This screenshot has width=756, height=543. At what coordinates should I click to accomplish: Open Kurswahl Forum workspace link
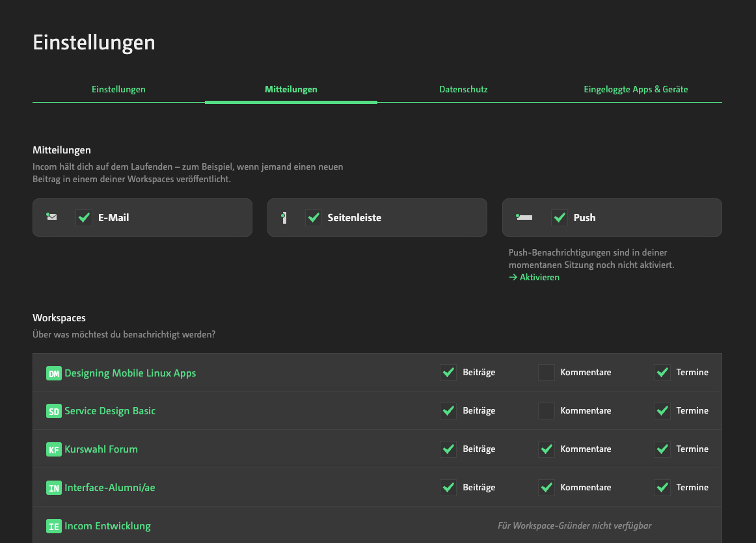tap(101, 449)
